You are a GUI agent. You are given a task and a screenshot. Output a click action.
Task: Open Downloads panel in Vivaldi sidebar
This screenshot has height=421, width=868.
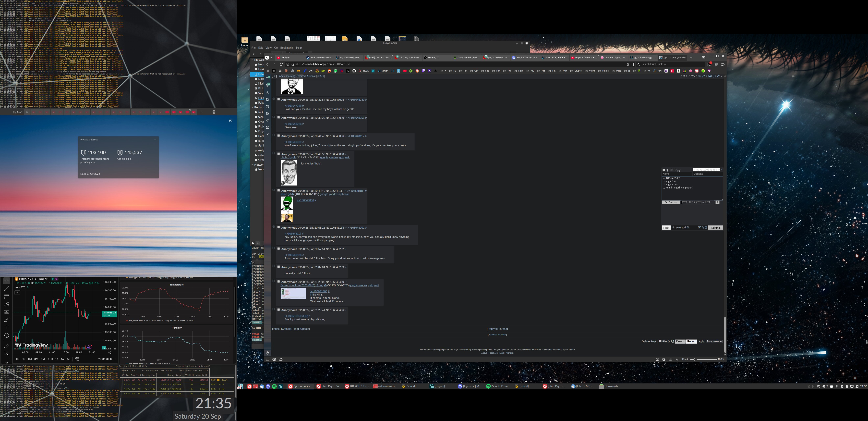click(x=267, y=93)
